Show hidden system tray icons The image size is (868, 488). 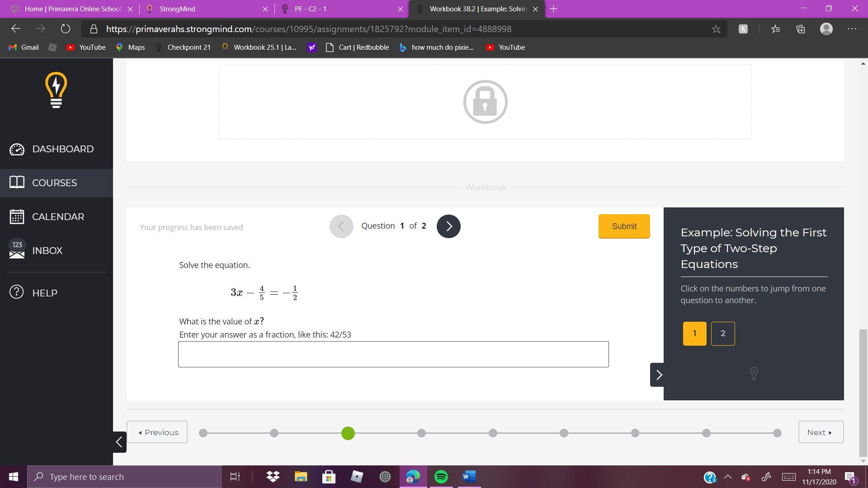click(x=727, y=477)
